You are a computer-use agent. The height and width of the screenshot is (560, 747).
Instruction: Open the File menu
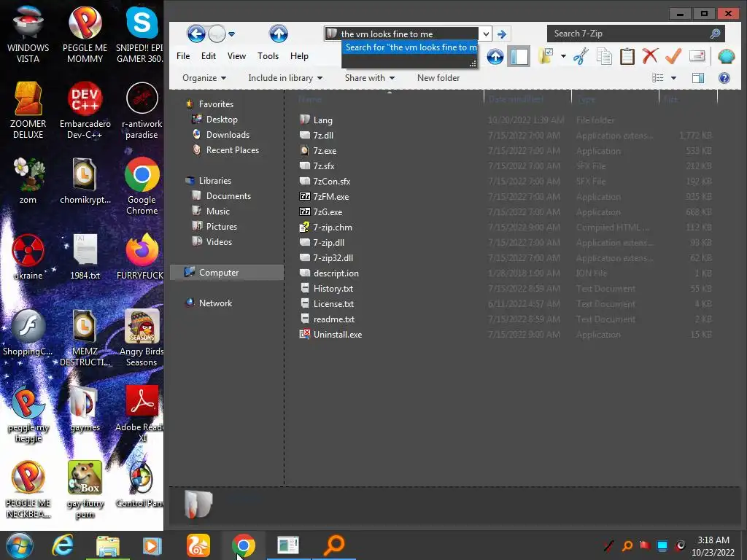[x=183, y=56]
